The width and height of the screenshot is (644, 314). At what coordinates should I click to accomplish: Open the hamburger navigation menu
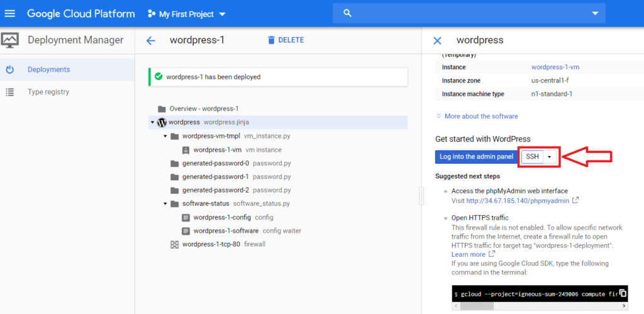9,14
